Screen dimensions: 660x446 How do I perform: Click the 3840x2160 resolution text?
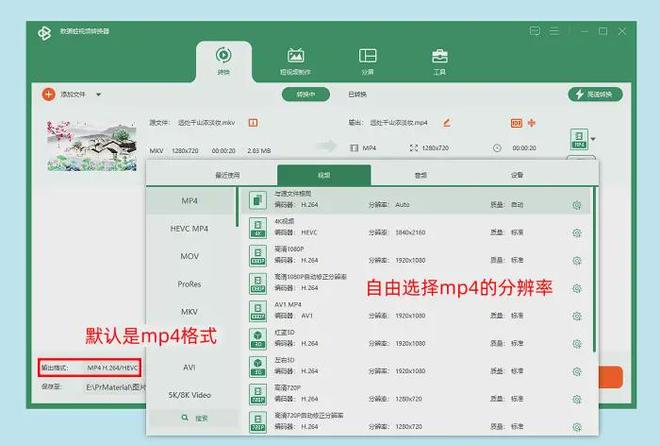pyautogui.click(x=410, y=233)
